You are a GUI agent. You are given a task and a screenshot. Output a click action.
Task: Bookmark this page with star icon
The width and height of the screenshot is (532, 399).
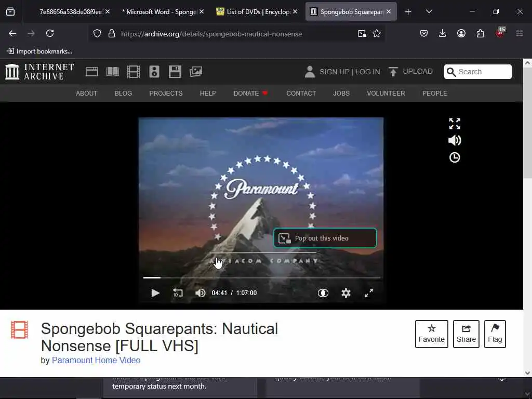click(x=377, y=34)
